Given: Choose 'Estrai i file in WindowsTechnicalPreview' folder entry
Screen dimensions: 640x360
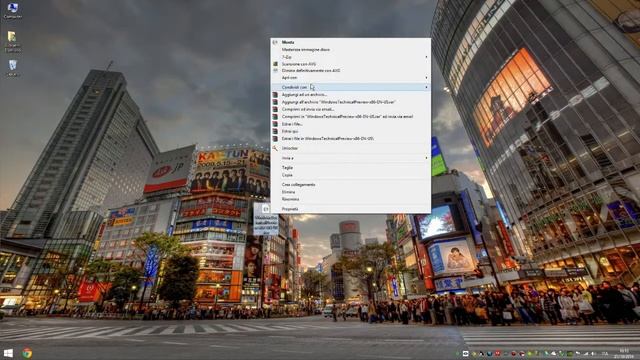Looking at the screenshot, I should [351, 139].
